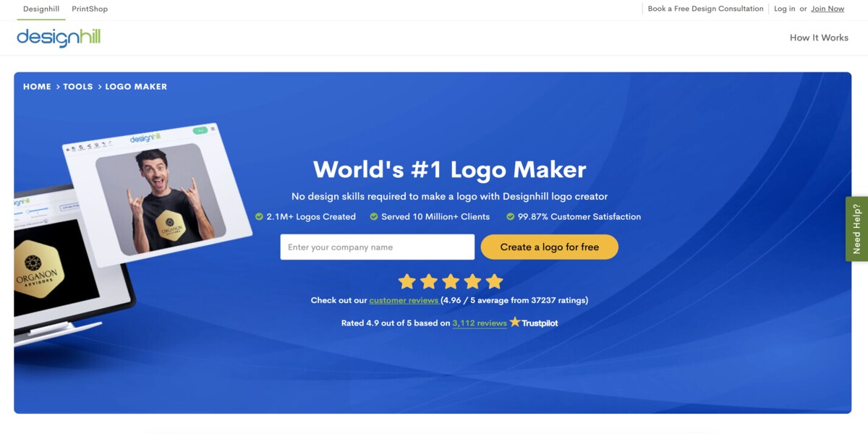The height and width of the screenshot is (434, 868).
Task: Switch to the PrintShop tab
Action: [x=90, y=9]
